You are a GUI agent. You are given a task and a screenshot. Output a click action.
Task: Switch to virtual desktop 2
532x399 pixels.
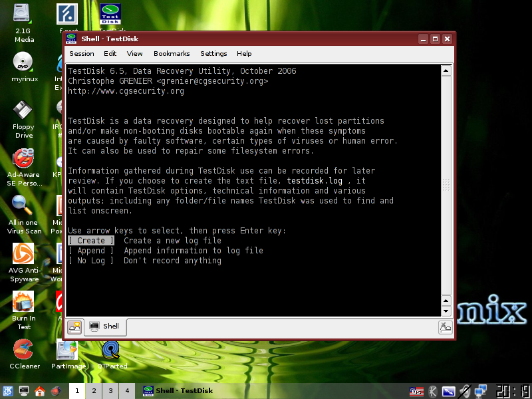94,391
